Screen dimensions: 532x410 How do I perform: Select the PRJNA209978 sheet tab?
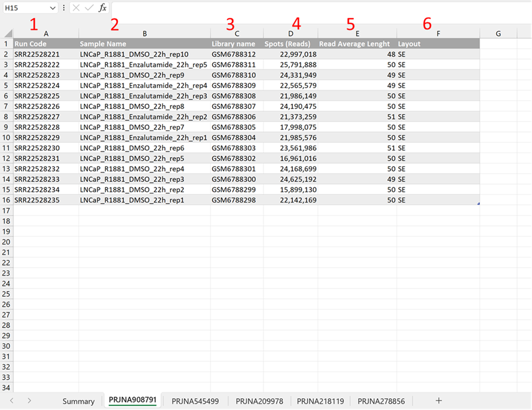259,401
